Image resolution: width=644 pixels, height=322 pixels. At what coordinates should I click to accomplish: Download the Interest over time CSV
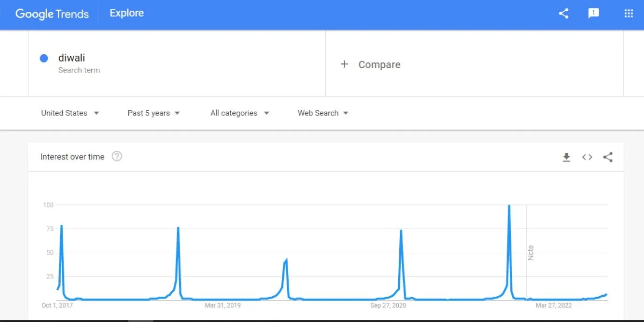click(x=566, y=157)
